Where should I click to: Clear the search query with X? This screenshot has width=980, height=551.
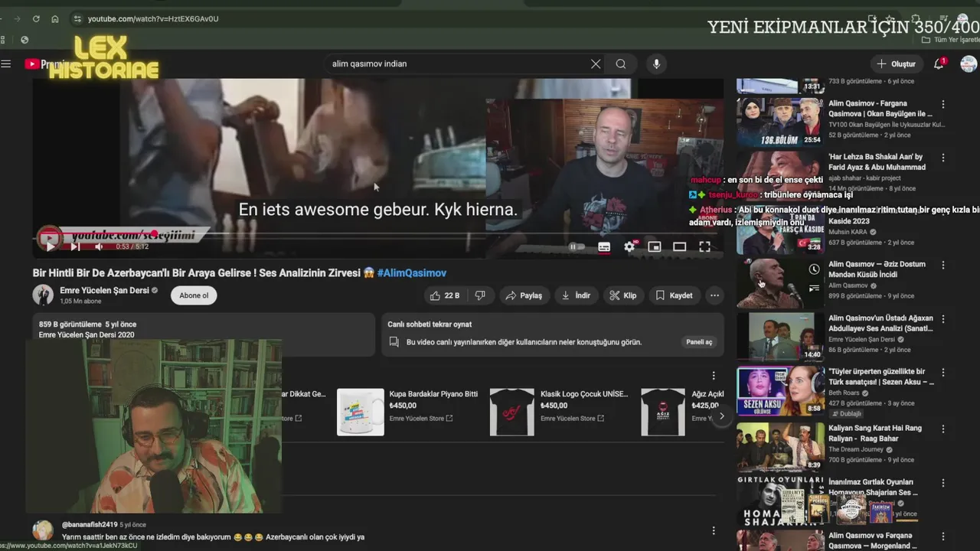[x=596, y=64]
